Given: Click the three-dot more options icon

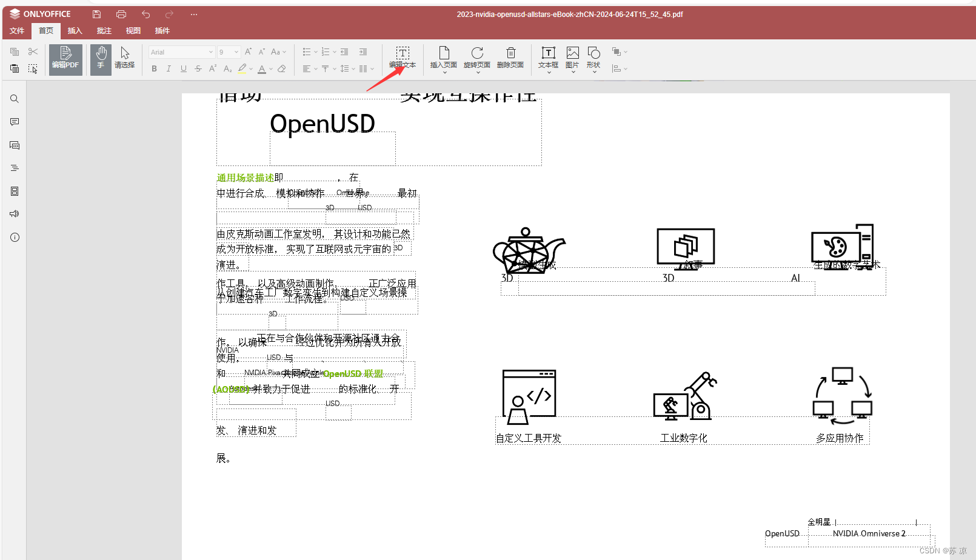Looking at the screenshot, I should point(194,14).
